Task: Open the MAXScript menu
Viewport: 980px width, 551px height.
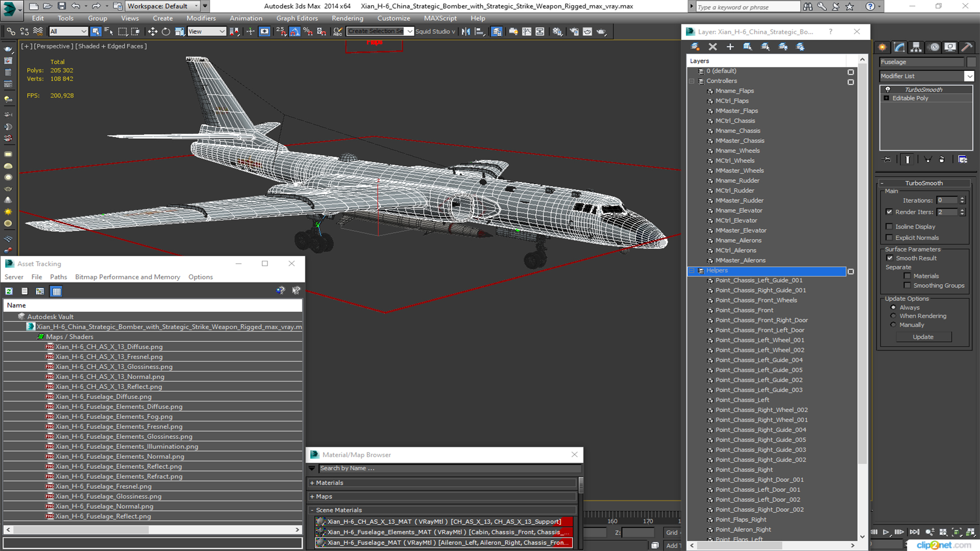Action: [x=440, y=18]
